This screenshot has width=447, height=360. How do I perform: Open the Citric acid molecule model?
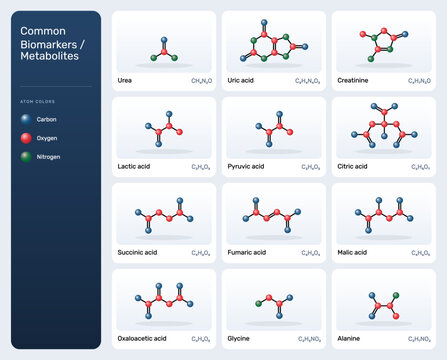[x=384, y=126]
